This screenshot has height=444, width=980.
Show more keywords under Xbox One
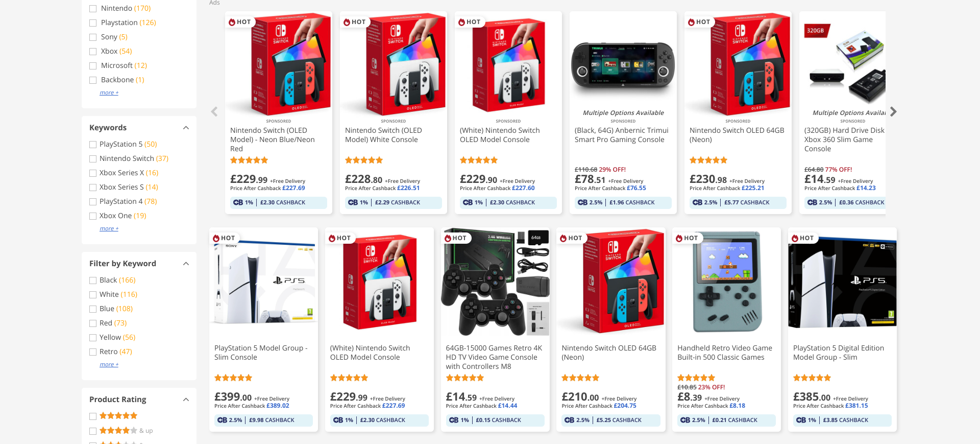tap(109, 229)
